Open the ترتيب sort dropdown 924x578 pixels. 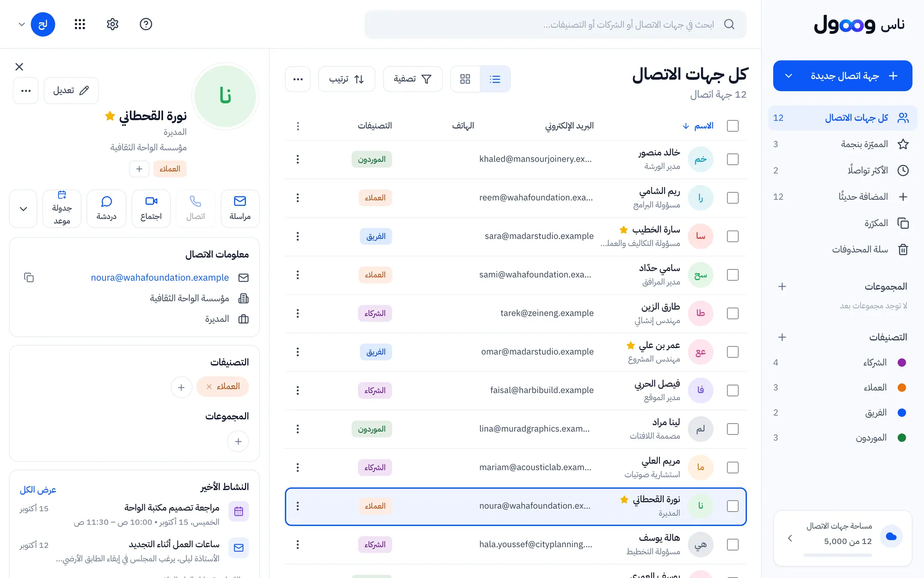(346, 79)
